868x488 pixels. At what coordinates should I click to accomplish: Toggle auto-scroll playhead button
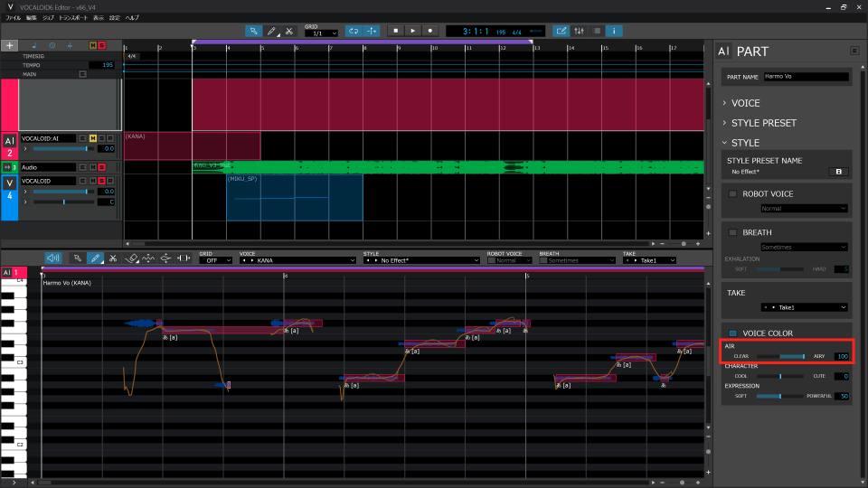tap(372, 31)
